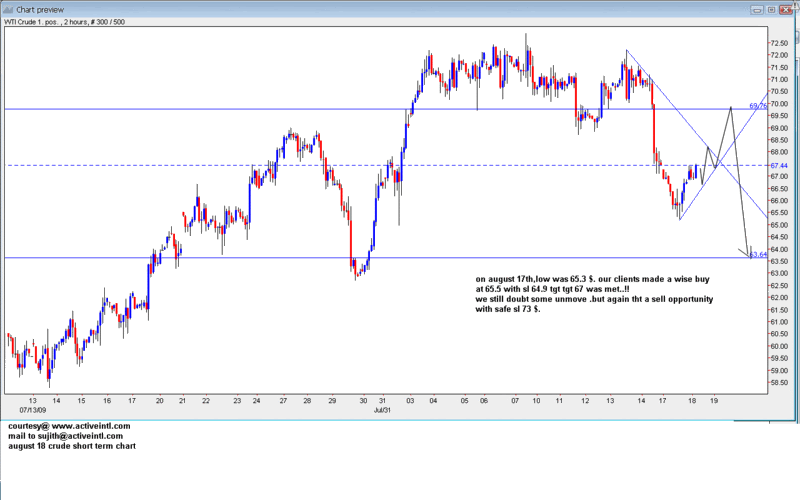Click the Chart preview title bar text
The width and height of the screenshot is (800, 500).
tap(41, 9)
